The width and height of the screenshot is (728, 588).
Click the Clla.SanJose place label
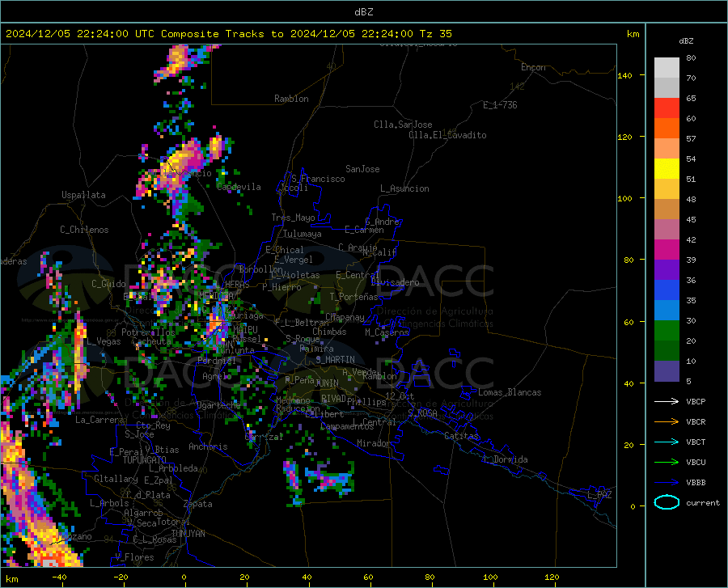(403, 125)
